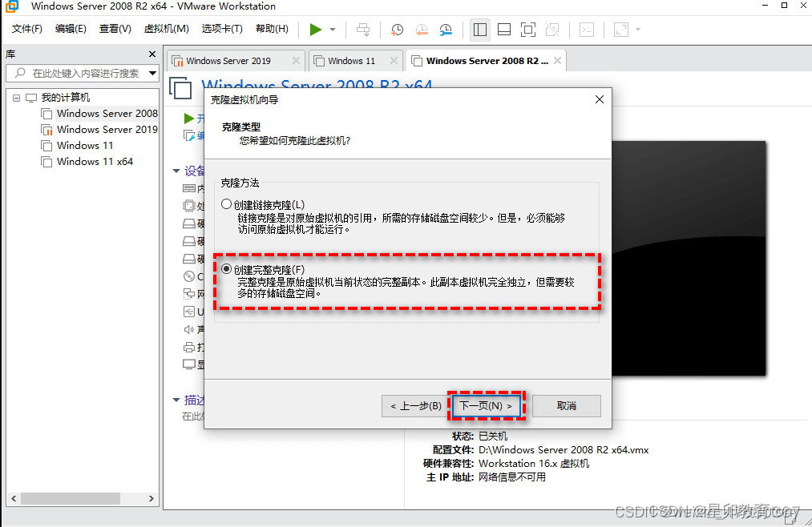Screen dimensions: 812x527
Task: Click the Send Ctrl+Alt+Del toolbar icon
Action: pos(364,30)
